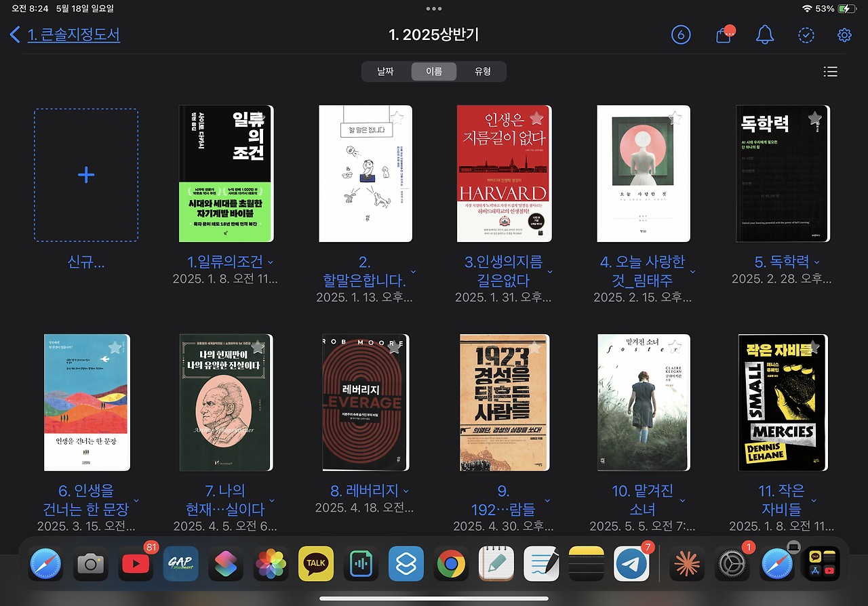Open App Library folder in dock
The image size is (868, 606).
tap(822, 564)
